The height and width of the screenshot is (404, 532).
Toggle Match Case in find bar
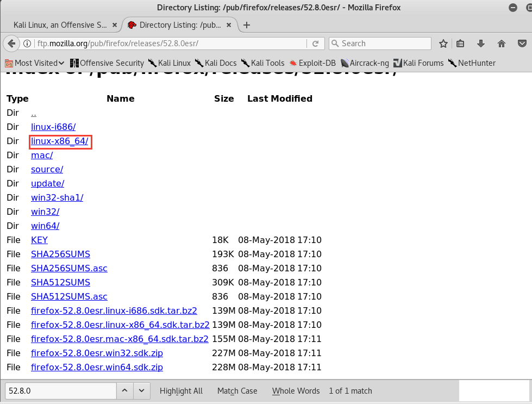pos(237,391)
